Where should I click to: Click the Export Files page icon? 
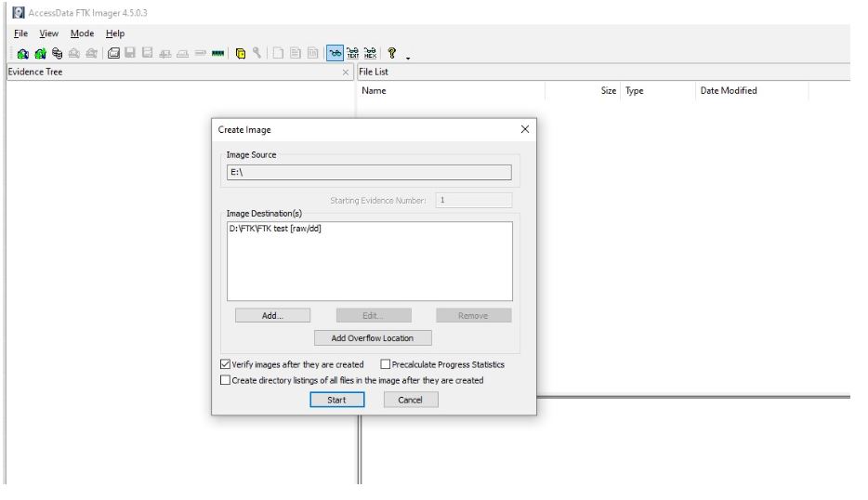(278, 53)
